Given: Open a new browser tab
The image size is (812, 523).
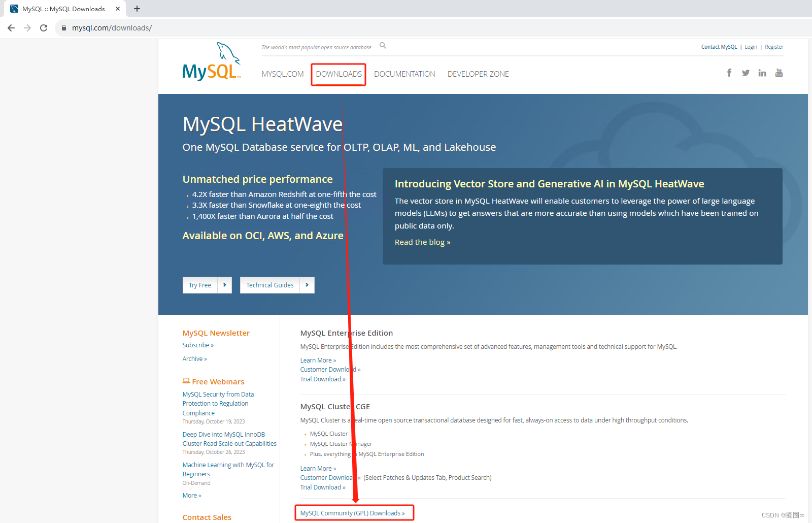Looking at the screenshot, I should click(137, 9).
